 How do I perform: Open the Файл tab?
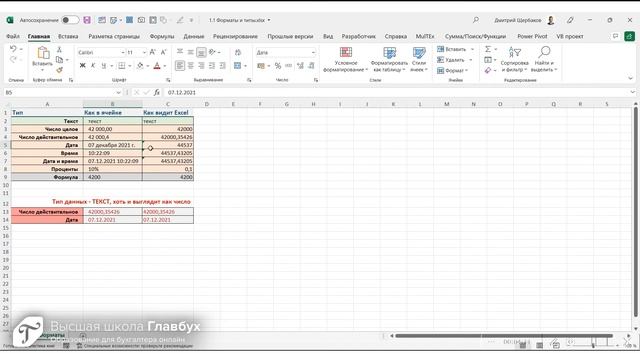pos(13,36)
